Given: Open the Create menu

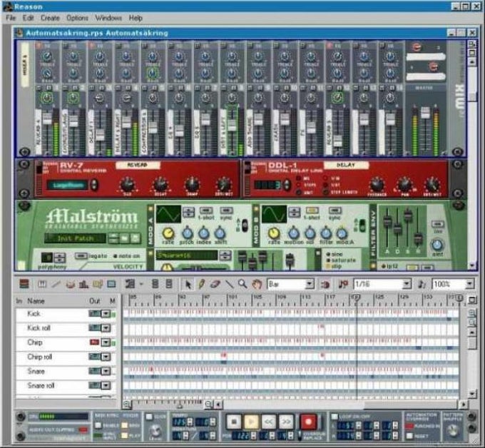Looking at the screenshot, I should pos(50,18).
